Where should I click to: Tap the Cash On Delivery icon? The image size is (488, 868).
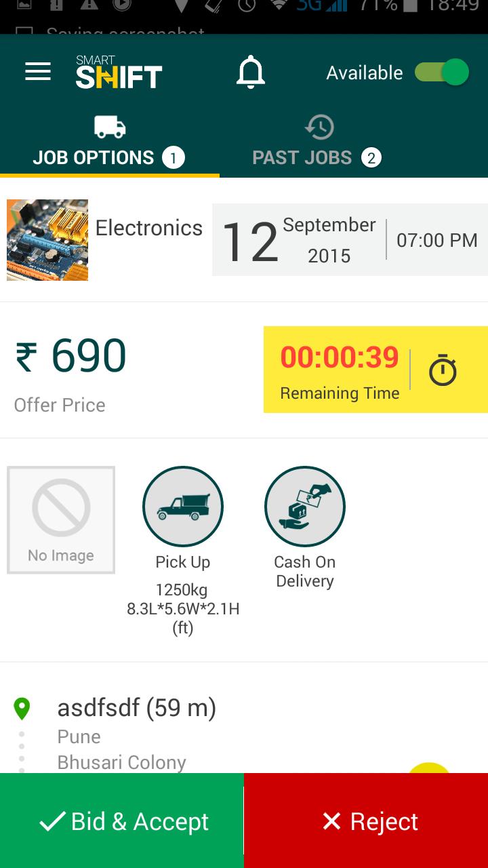(305, 507)
